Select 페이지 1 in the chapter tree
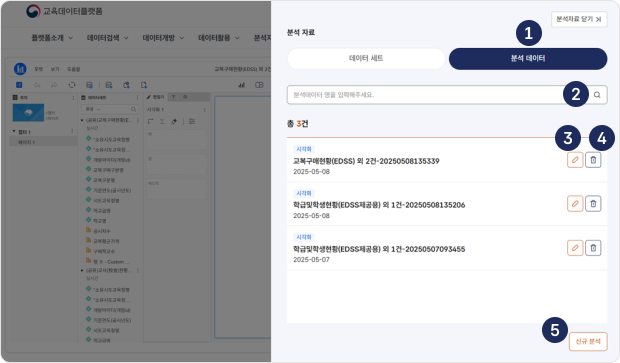This screenshot has width=620, height=363. pos(27,142)
